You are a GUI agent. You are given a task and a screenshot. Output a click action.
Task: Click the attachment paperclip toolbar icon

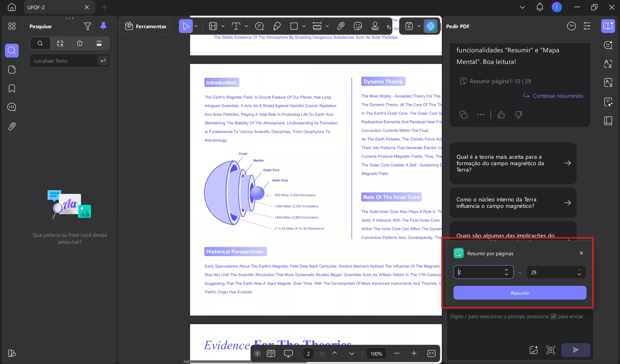(x=341, y=26)
